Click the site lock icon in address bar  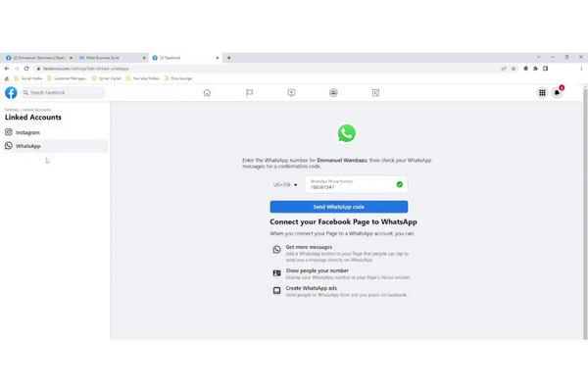tap(38, 69)
